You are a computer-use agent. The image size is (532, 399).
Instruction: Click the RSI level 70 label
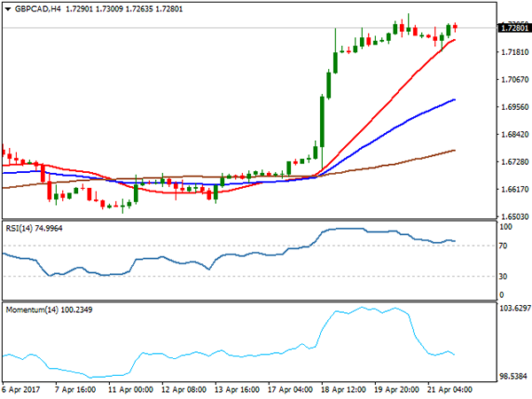click(x=504, y=246)
